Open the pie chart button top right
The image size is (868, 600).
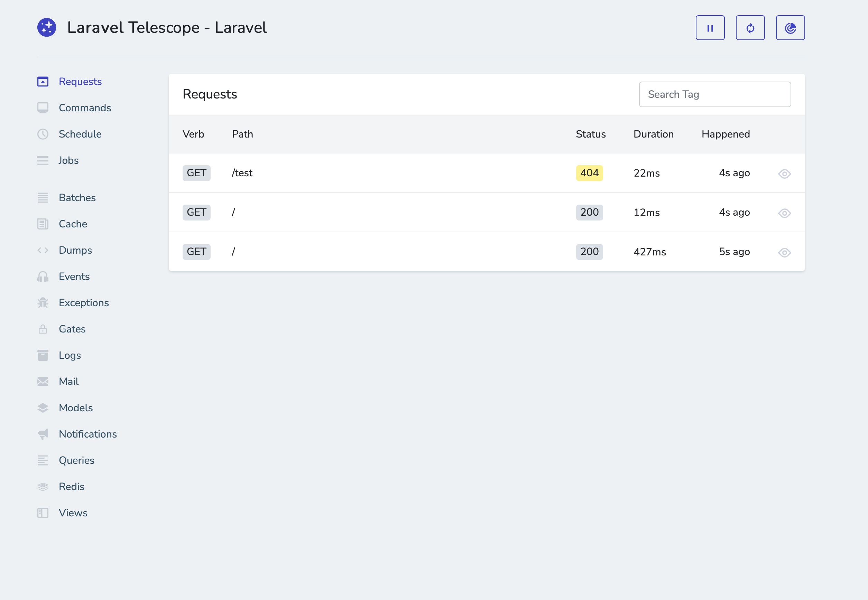tap(790, 27)
